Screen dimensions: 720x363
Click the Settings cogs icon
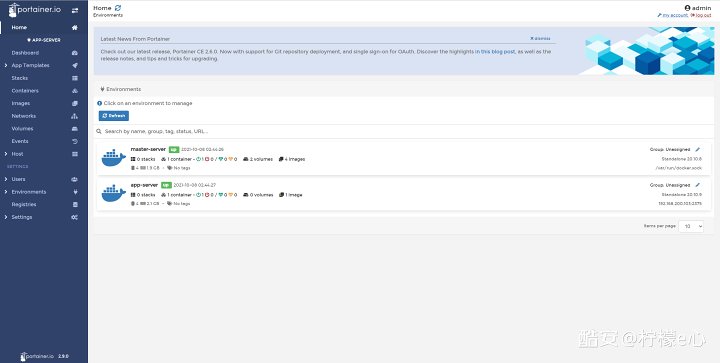74,217
